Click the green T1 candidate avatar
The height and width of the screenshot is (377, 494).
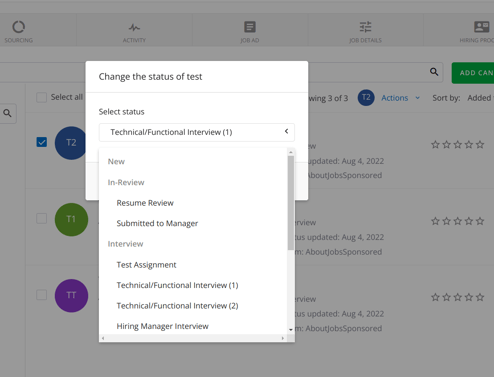click(x=71, y=219)
